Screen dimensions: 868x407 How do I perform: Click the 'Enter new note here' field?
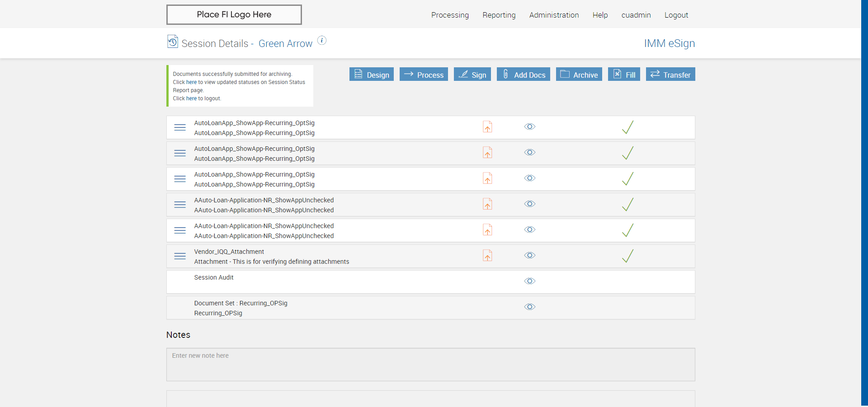pos(430,364)
